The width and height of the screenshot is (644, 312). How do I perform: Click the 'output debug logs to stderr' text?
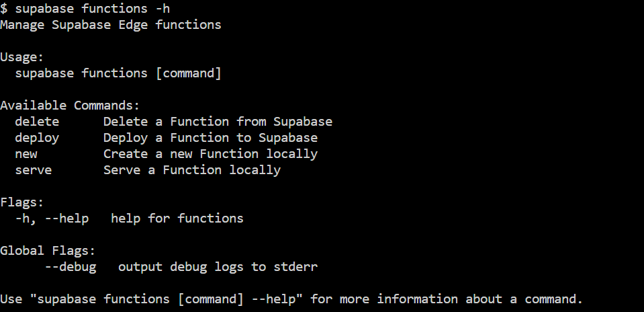click(x=218, y=267)
